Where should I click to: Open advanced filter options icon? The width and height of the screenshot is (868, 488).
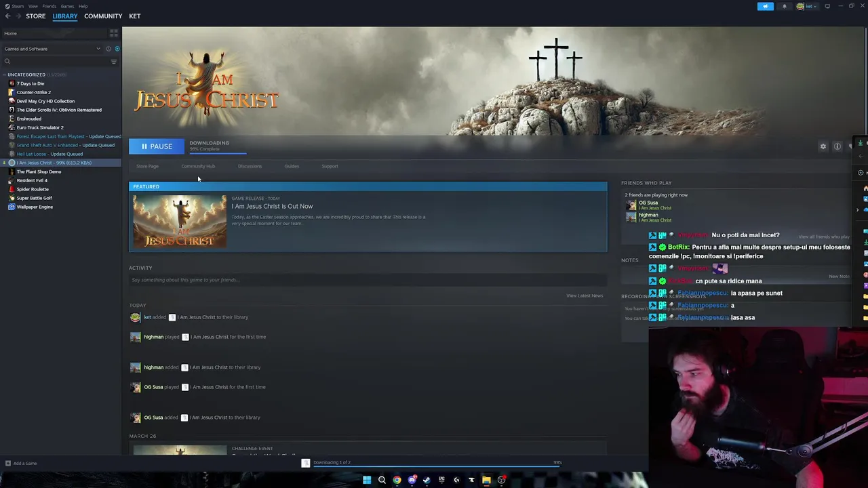coord(114,62)
